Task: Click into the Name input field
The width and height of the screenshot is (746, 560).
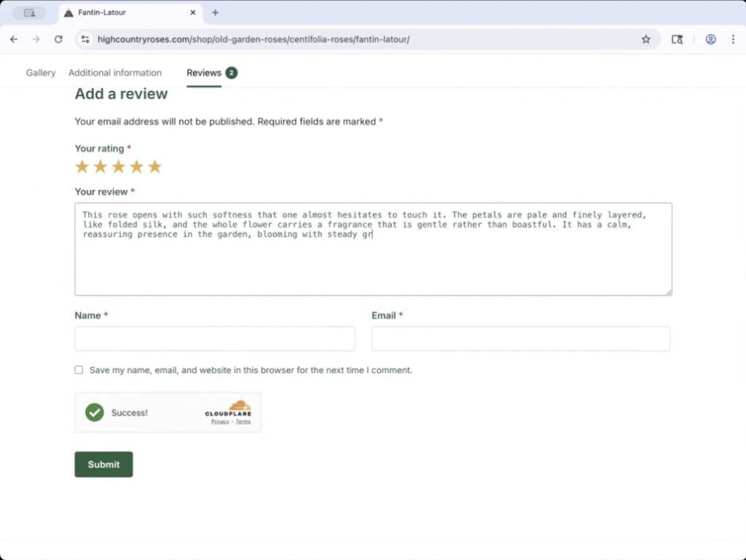Action: 215,339
